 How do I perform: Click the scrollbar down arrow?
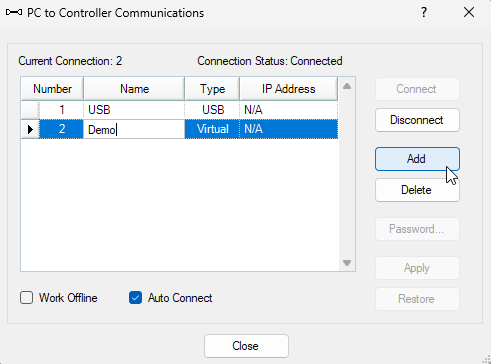tap(347, 263)
